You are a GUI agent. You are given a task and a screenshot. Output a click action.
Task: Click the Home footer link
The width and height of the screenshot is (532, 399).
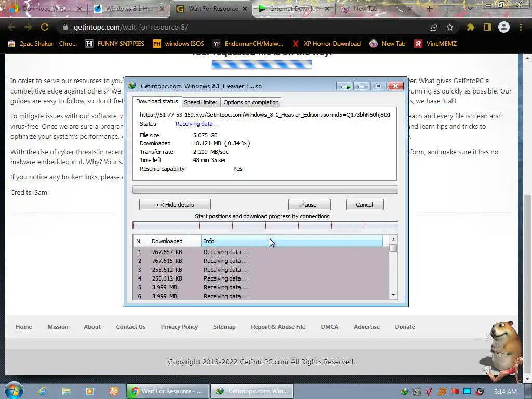tap(24, 327)
